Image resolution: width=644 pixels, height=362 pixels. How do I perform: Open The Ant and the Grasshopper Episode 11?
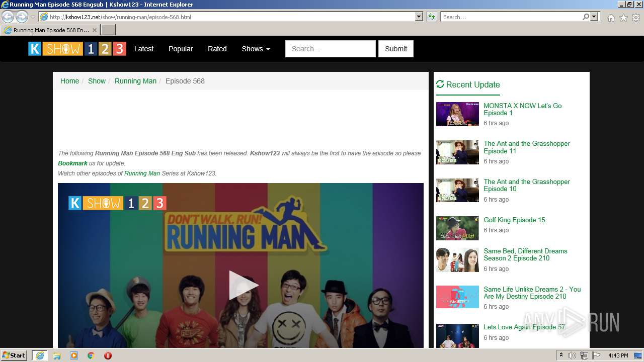pyautogui.click(x=527, y=147)
